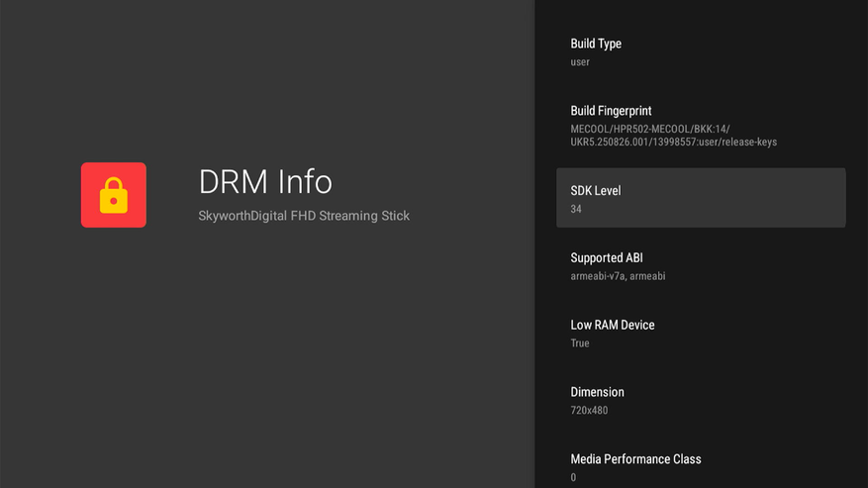Click the yellow padlock symbol in the app logo
868x488 pixels.
114,196
